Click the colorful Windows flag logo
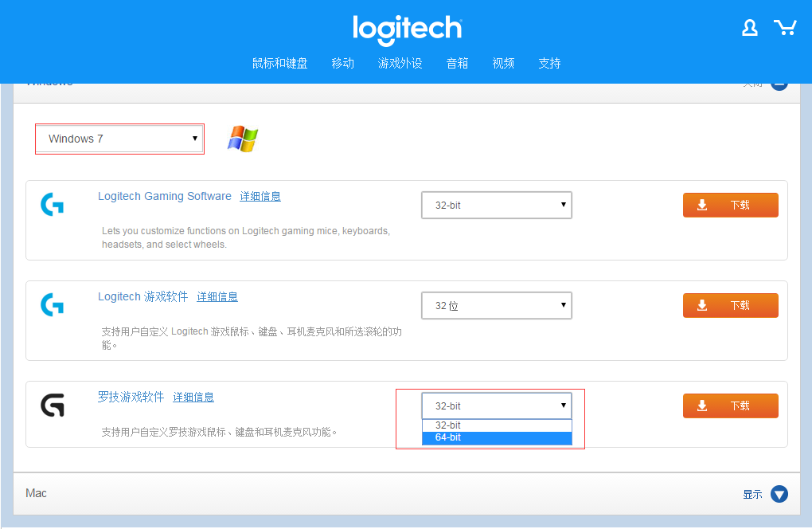Viewport: 812px width, 529px height. click(x=242, y=139)
